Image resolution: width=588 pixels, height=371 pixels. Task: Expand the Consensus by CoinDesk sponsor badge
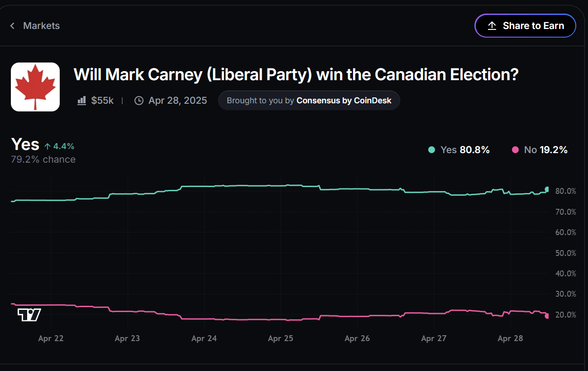309,100
